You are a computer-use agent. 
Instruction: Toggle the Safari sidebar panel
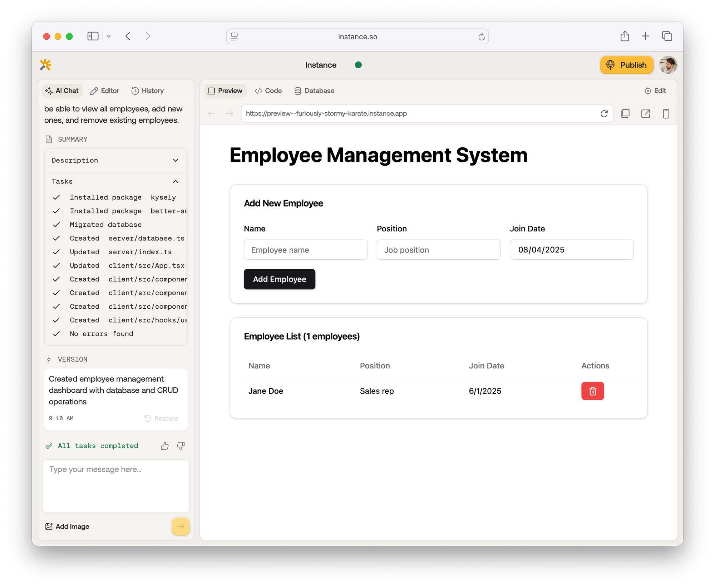93,36
